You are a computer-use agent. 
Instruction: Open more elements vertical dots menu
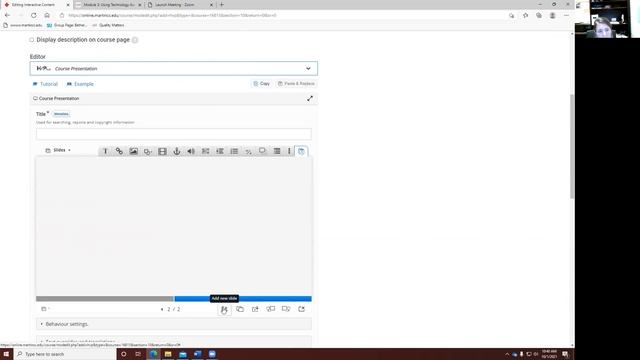pos(289,151)
